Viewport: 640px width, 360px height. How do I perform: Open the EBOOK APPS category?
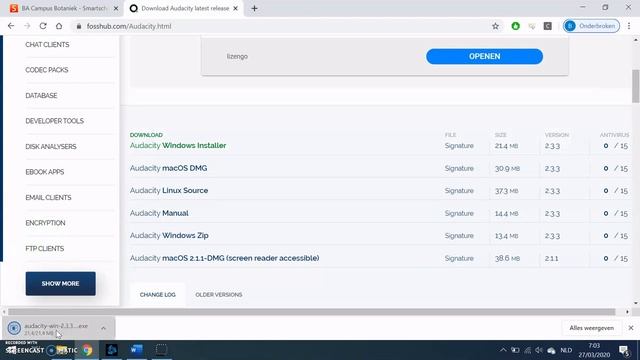(45, 172)
